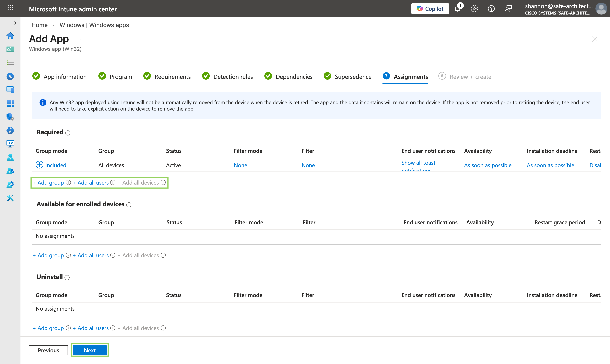Select the Assignments step tab

click(x=405, y=77)
